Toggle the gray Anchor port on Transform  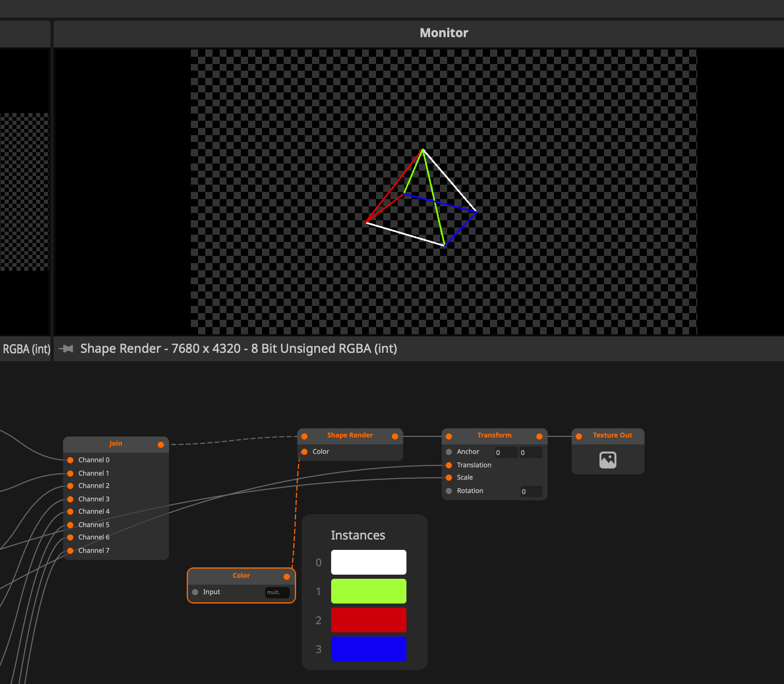[449, 452]
